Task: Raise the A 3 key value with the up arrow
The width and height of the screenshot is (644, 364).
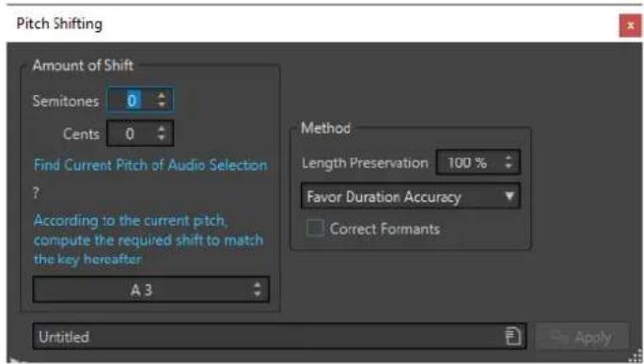Action: pyautogui.click(x=257, y=285)
